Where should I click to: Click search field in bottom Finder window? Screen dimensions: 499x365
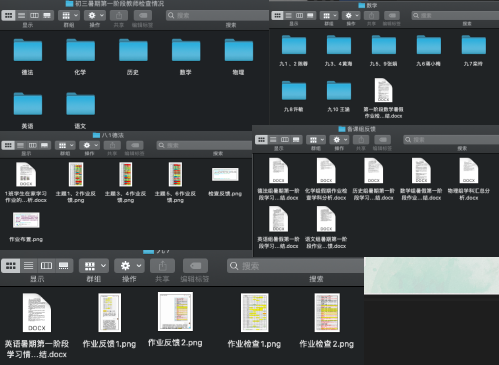pyautogui.click(x=295, y=266)
